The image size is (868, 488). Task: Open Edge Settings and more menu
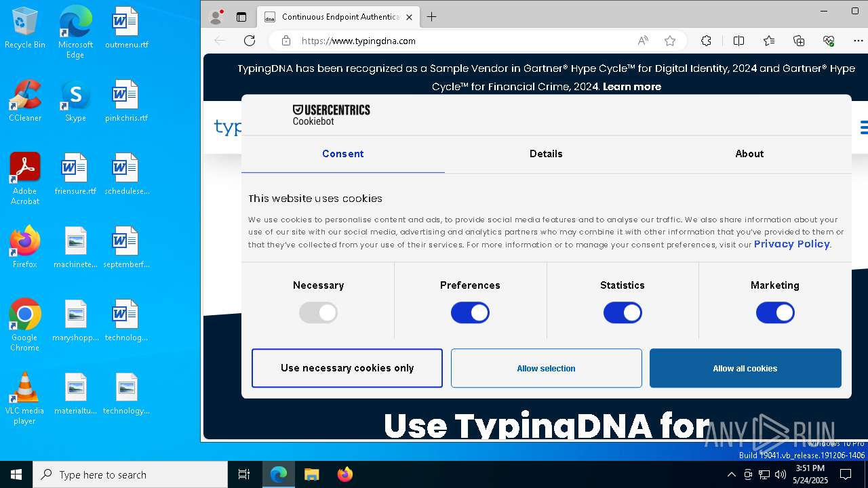click(x=859, y=41)
